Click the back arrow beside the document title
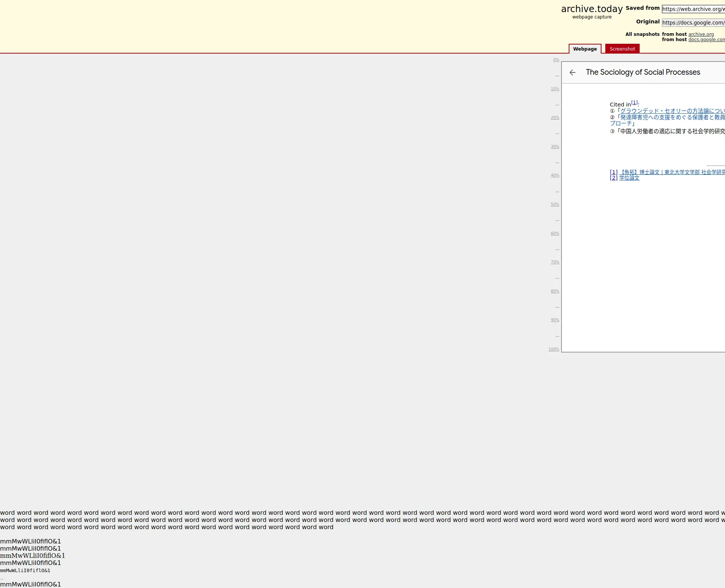The height and width of the screenshot is (588, 725). 572,72
